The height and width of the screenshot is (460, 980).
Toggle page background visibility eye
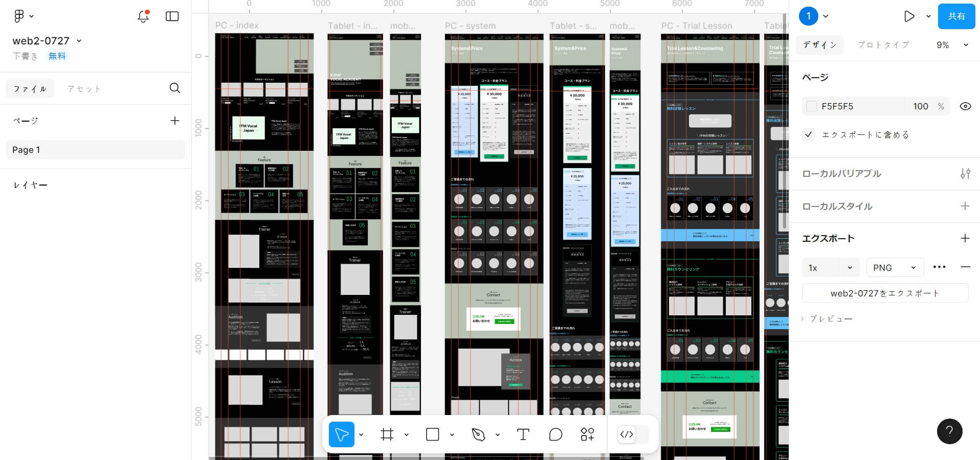965,106
